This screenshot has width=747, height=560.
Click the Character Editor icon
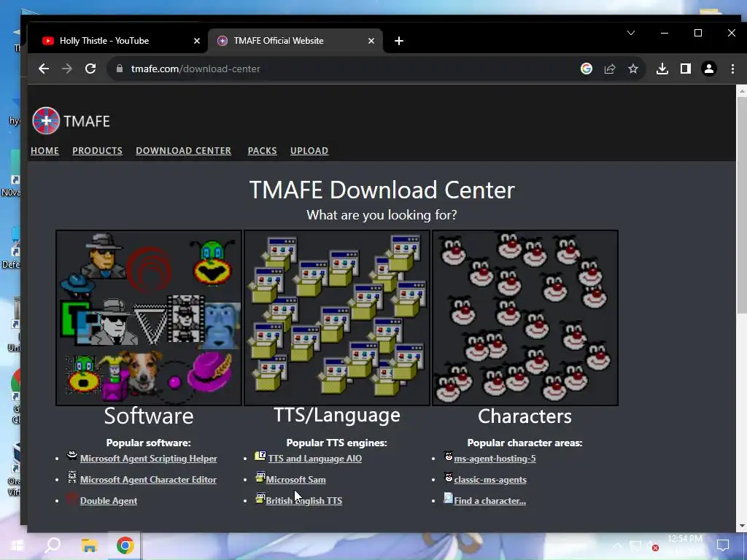(x=72, y=477)
